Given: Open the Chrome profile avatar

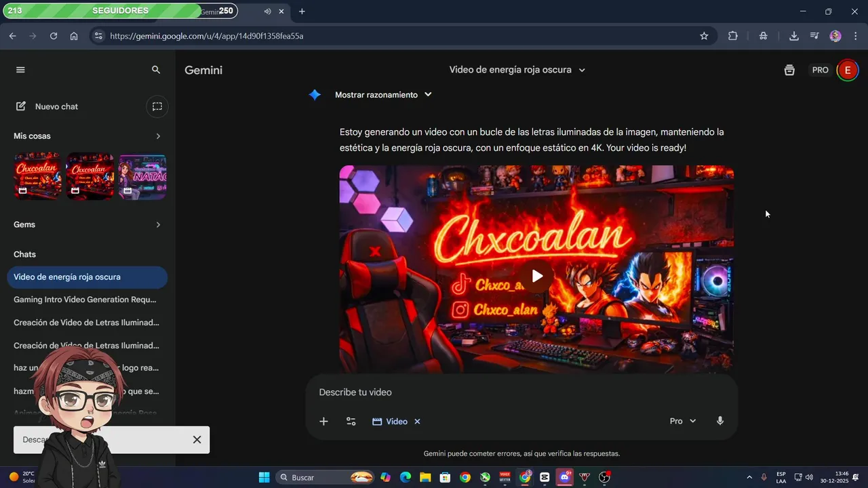Looking at the screenshot, I should click(x=835, y=36).
